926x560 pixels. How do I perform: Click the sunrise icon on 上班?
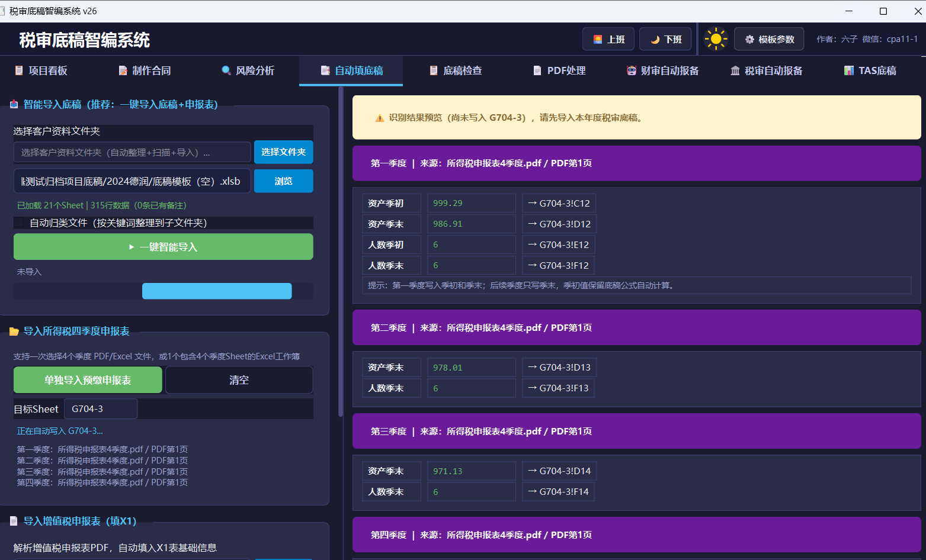[x=598, y=39]
